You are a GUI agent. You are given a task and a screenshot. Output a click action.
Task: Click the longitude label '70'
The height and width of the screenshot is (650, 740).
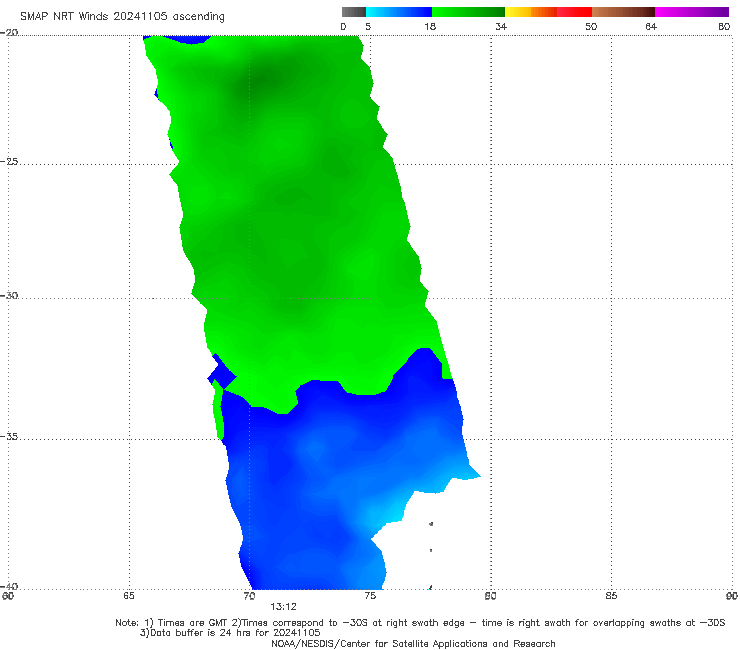tap(249, 596)
